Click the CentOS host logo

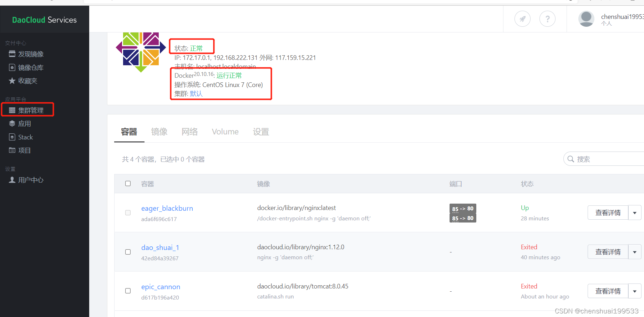141,52
